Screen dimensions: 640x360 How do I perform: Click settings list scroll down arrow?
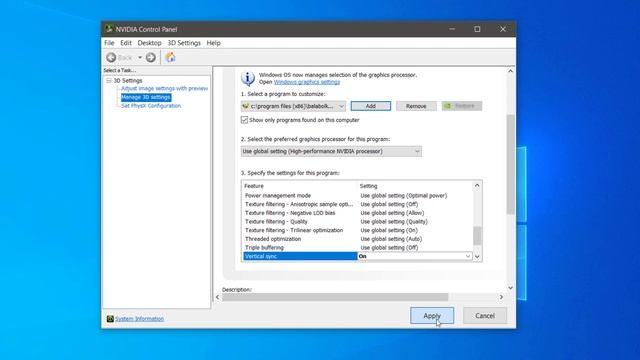pyautogui.click(x=477, y=257)
